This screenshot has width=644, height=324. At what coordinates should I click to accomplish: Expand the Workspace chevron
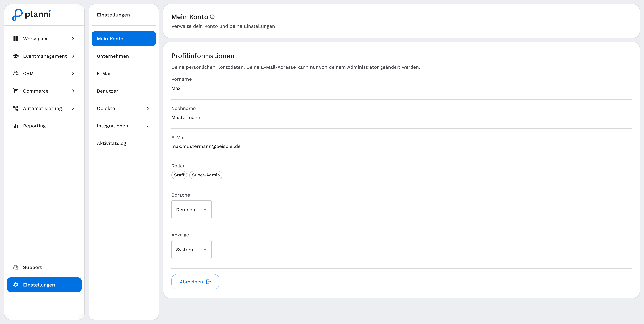73,39
